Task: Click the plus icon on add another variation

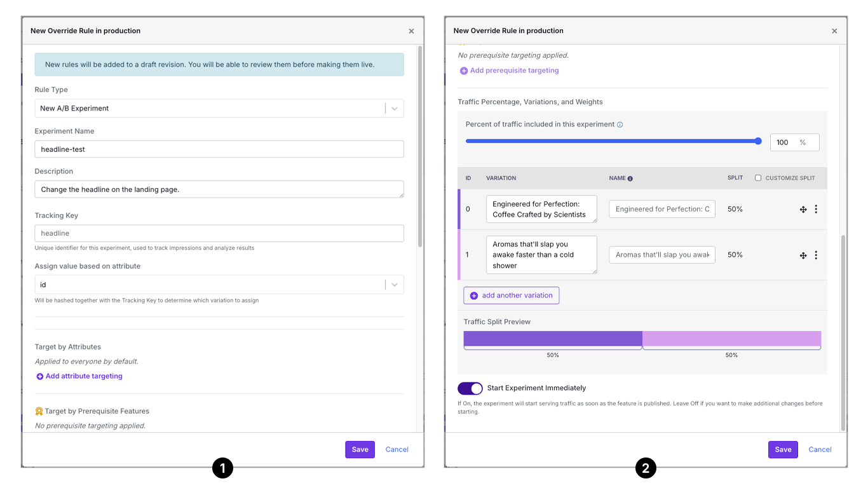Action: (x=473, y=295)
